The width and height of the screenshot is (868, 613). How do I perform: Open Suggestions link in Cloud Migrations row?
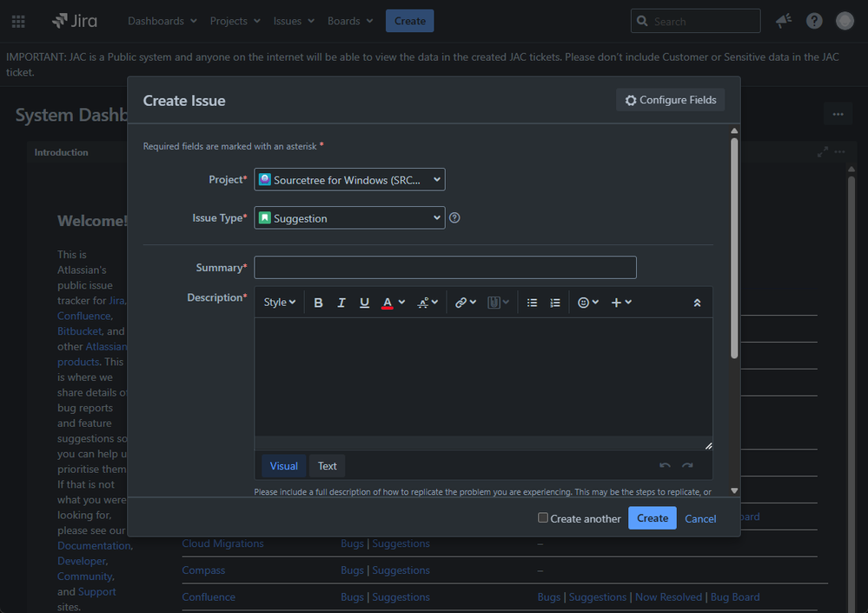pyautogui.click(x=401, y=543)
